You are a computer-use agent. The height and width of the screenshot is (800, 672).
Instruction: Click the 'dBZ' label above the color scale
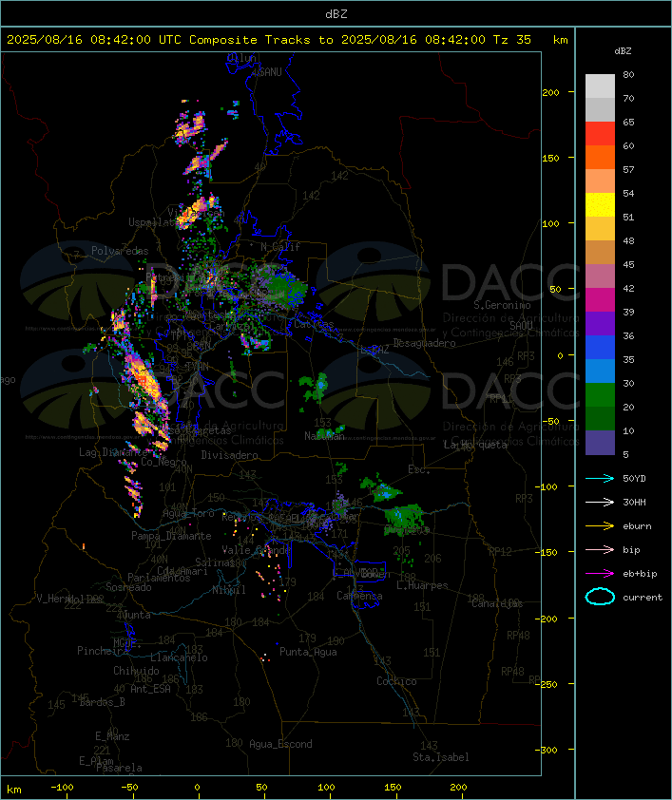(x=623, y=51)
